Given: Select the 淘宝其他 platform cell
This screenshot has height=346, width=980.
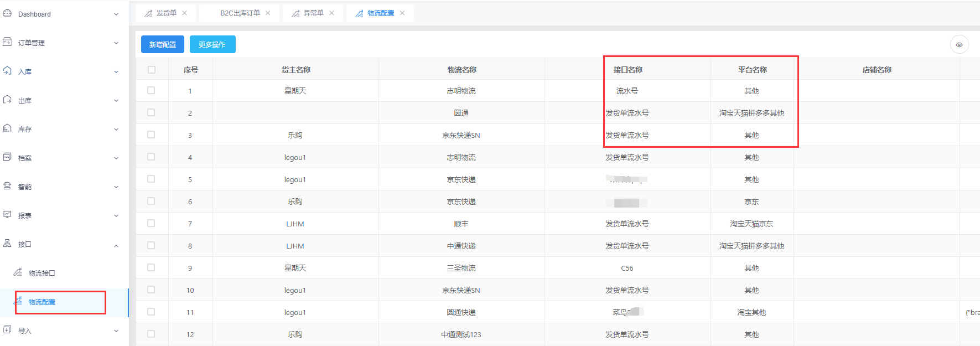Looking at the screenshot, I should [x=751, y=313].
